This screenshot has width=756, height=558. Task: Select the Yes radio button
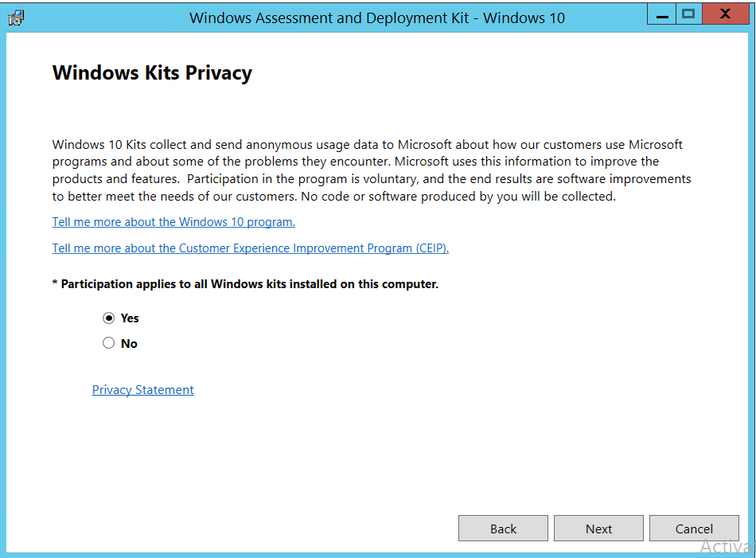pos(109,318)
